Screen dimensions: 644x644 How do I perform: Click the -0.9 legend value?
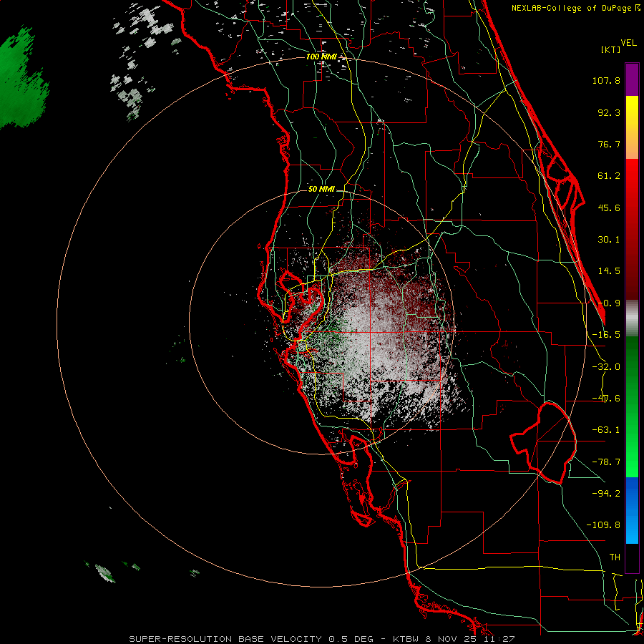tap(609, 303)
